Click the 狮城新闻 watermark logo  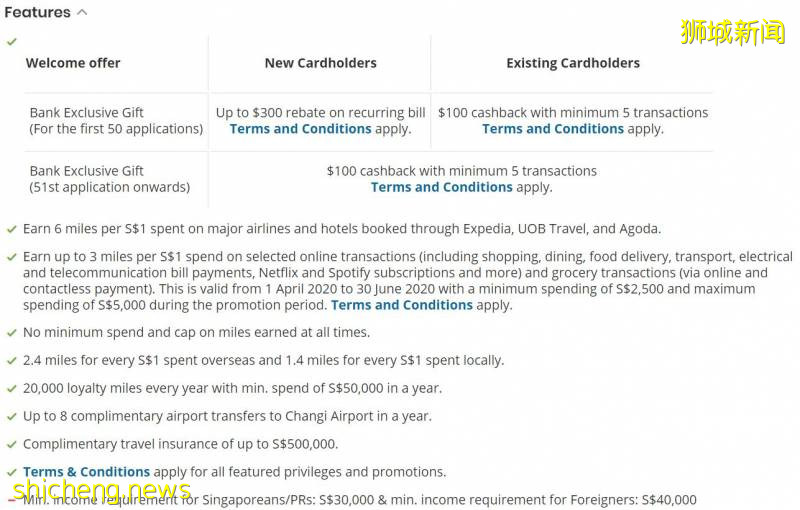[x=733, y=31]
